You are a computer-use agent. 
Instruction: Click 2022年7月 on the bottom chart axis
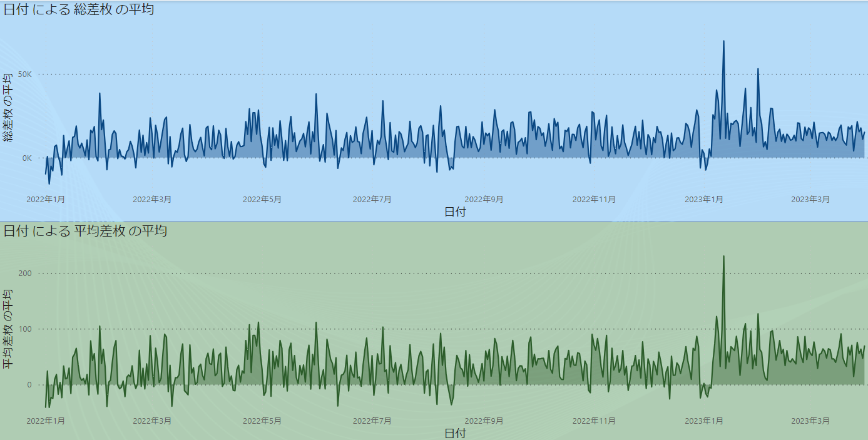coord(372,421)
